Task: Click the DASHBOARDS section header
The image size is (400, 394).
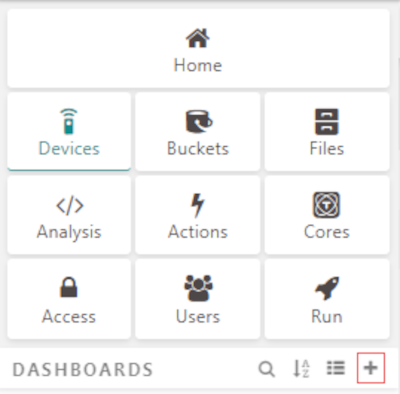Action: coord(83,370)
